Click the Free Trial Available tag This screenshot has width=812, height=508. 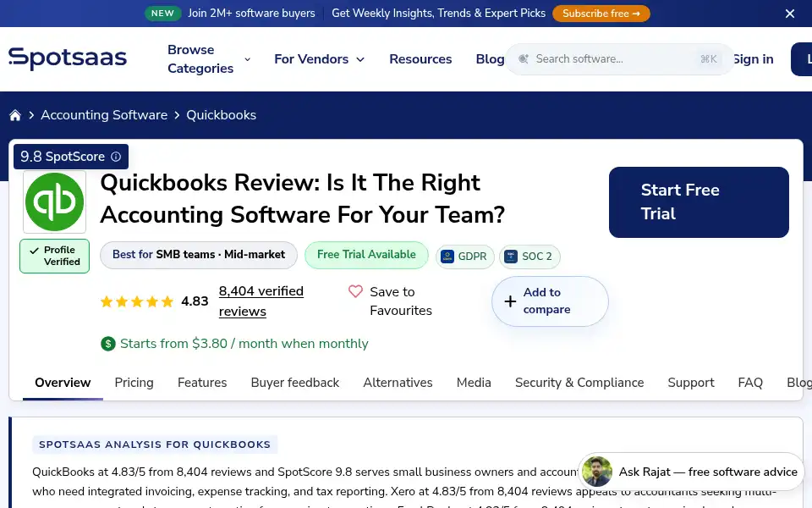pyautogui.click(x=366, y=255)
